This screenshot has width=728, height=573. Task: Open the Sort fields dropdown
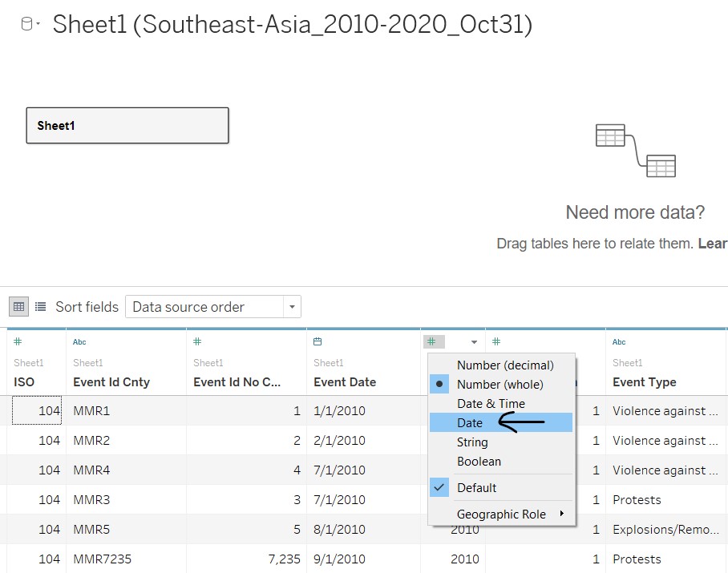[212, 307]
